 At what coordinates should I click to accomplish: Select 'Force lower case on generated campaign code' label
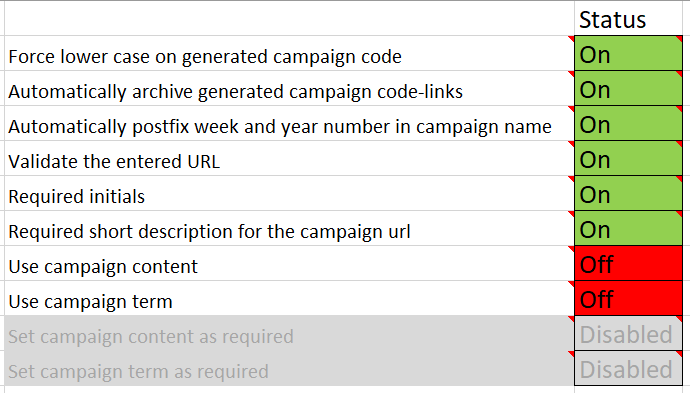tap(289, 53)
